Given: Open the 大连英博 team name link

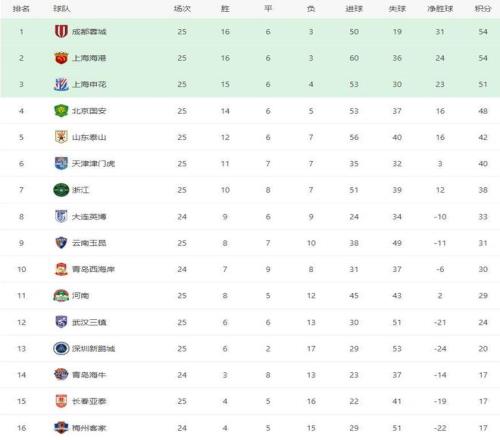Looking at the screenshot, I should point(89,217).
